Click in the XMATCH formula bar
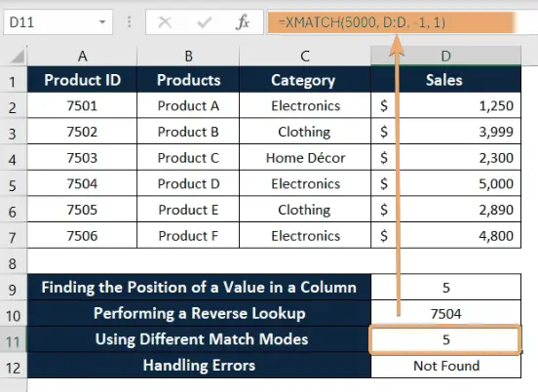This screenshot has height=392, width=538. [x=403, y=22]
